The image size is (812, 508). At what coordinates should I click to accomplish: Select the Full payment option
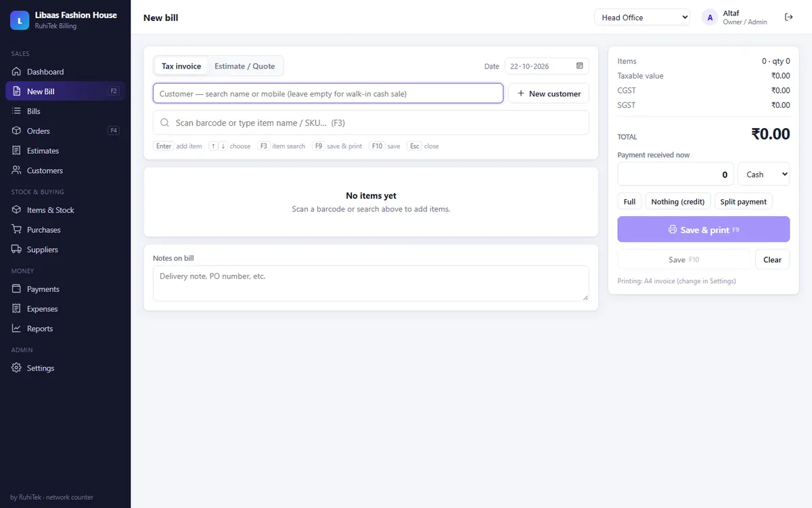click(629, 201)
